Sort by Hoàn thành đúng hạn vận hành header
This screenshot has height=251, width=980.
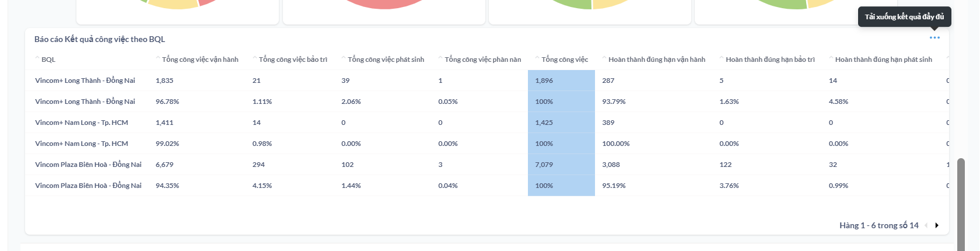point(656,60)
